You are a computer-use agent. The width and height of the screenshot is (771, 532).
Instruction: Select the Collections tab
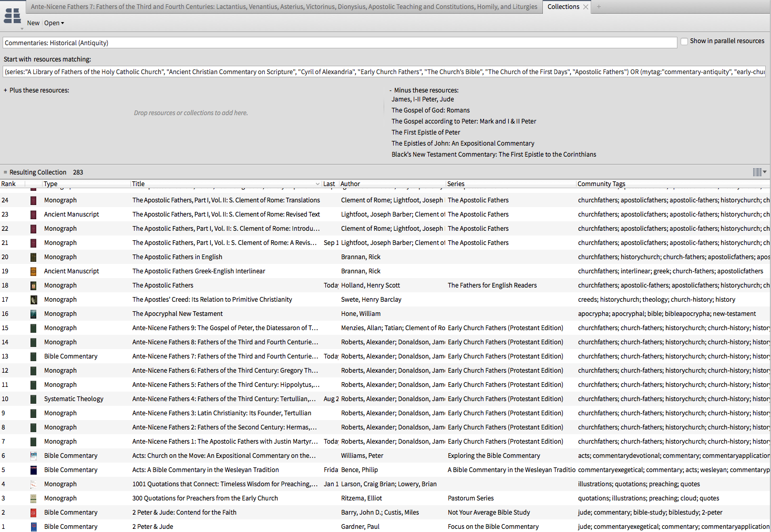pyautogui.click(x=563, y=7)
